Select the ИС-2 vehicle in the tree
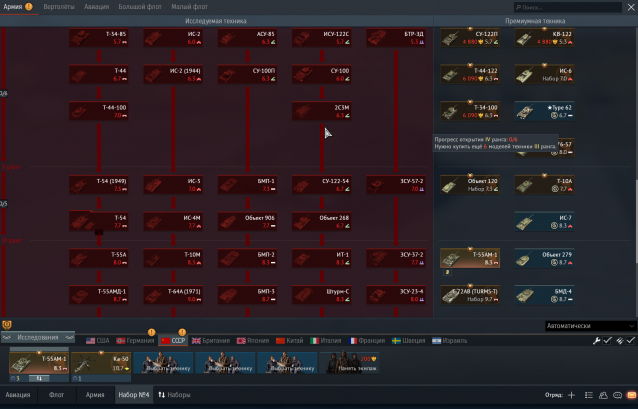The image size is (638, 409). pyautogui.click(x=173, y=37)
